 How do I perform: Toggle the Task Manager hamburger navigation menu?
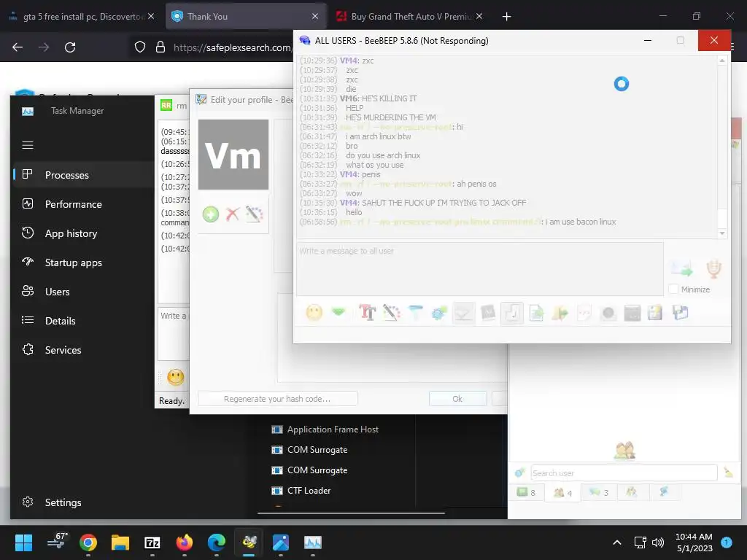pos(28,145)
